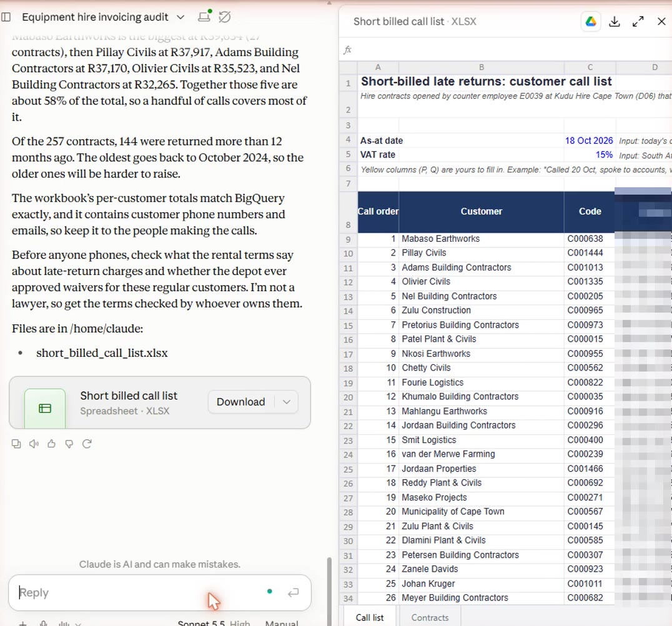
Task: Select the 'Municipality of Cape Town' cell
Action: [x=482, y=512]
